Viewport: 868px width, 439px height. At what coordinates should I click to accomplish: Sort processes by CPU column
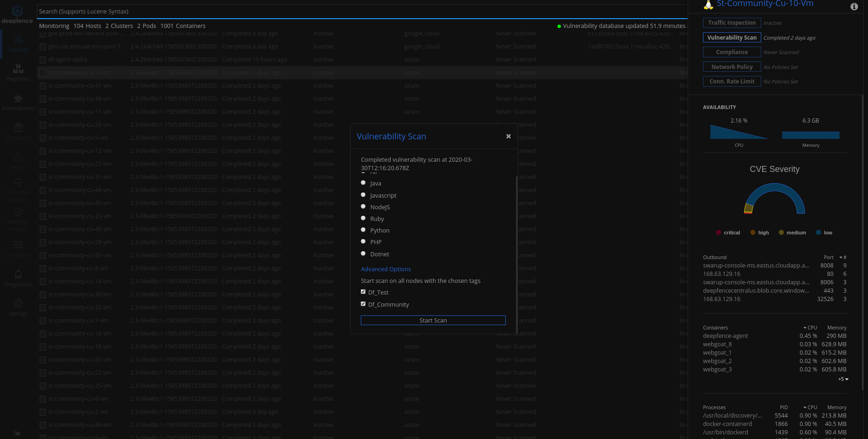810,407
